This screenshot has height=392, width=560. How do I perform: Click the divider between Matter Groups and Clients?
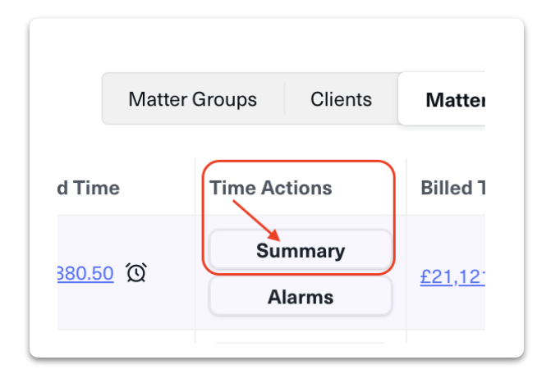click(285, 100)
